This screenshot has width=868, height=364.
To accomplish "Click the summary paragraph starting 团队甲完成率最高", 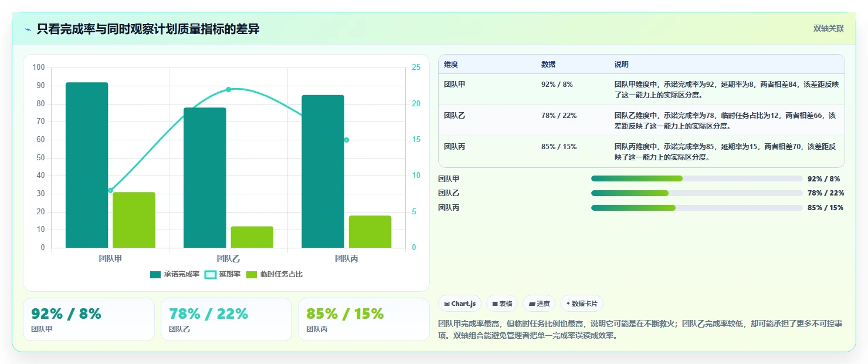I will point(641,330).
